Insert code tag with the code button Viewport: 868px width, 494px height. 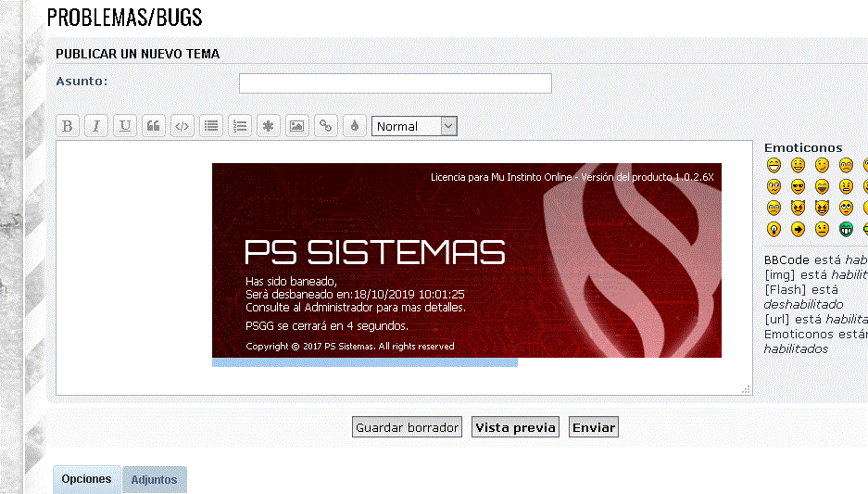[x=182, y=127]
